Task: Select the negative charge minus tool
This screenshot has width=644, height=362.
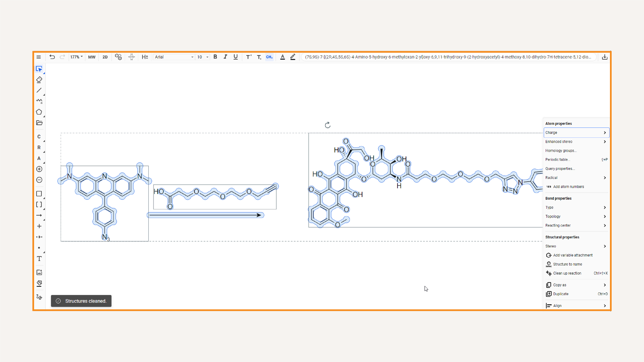Action: pos(39,180)
